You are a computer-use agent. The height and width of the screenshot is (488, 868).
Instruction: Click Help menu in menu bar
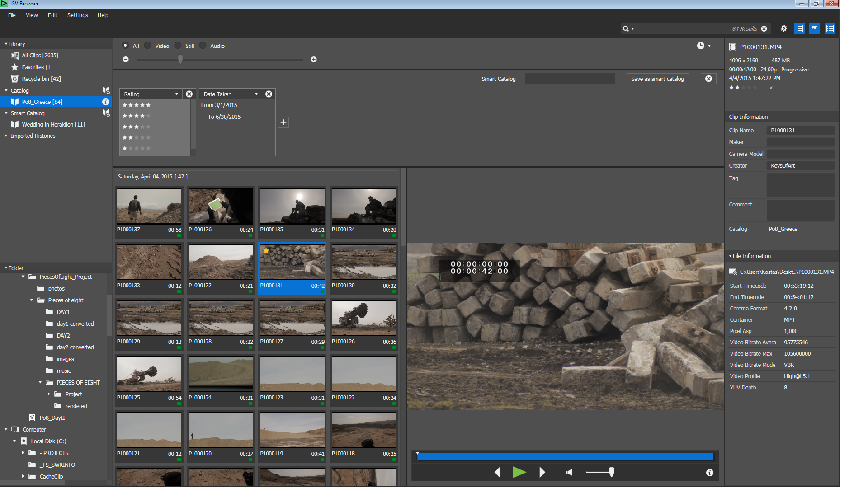coord(103,15)
